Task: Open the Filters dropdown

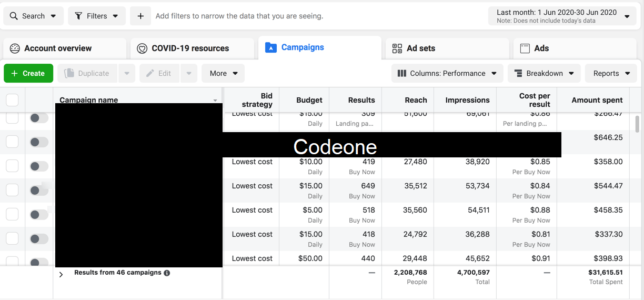Action: (97, 16)
